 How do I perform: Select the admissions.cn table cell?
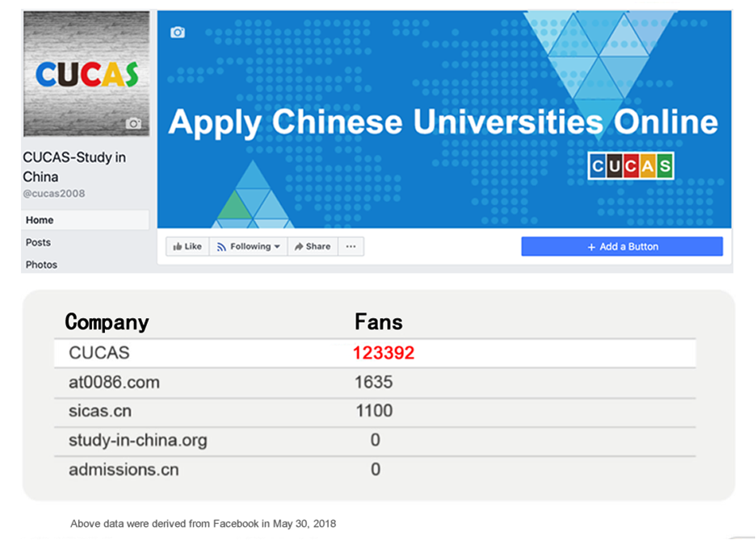(124, 470)
